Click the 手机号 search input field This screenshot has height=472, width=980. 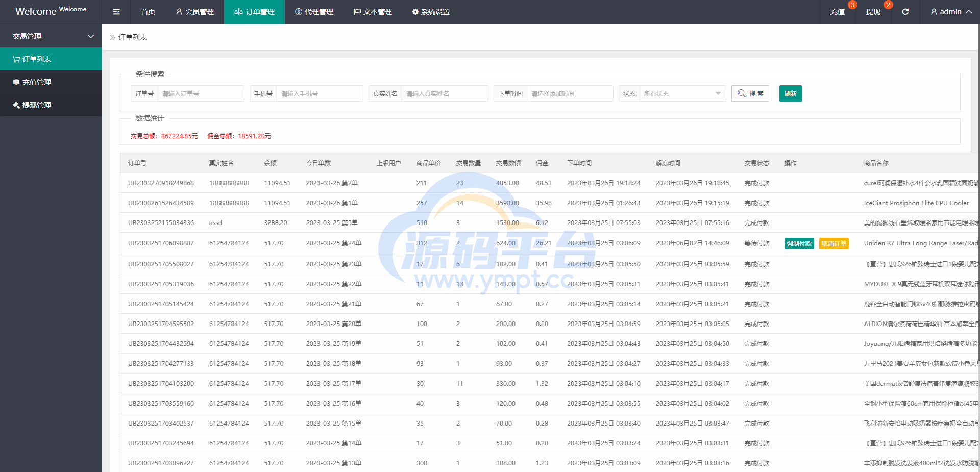click(x=320, y=94)
